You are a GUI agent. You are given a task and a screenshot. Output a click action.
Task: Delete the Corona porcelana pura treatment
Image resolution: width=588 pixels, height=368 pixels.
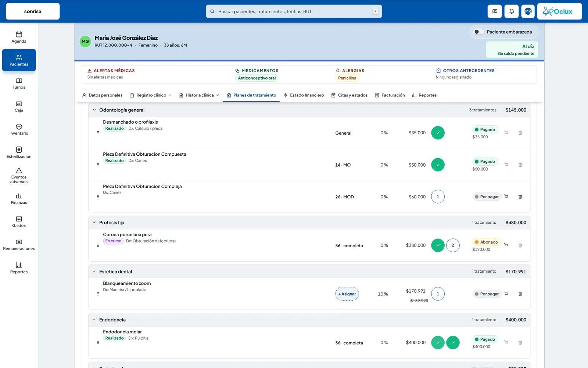point(520,245)
